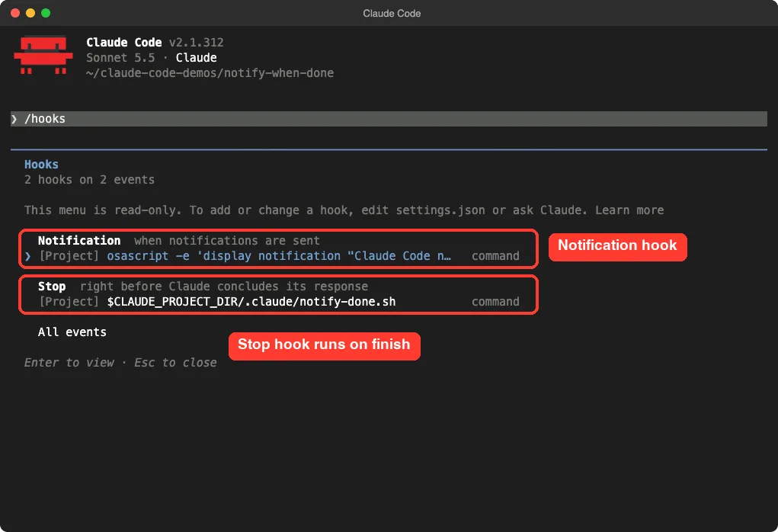
Task: Click the Sonnet 5.5 model label
Action: [x=120, y=58]
